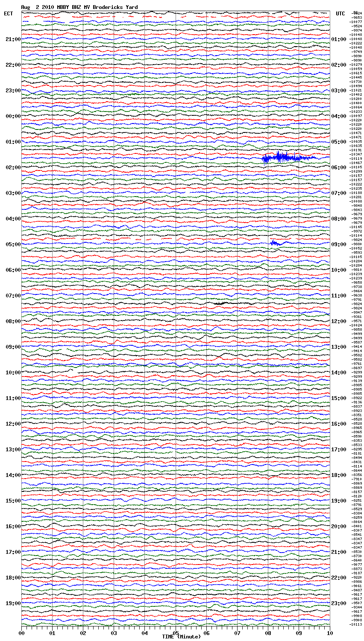364x641 pixels.
Task: Click the 00:00 ECT time label
Action: click(x=13, y=116)
